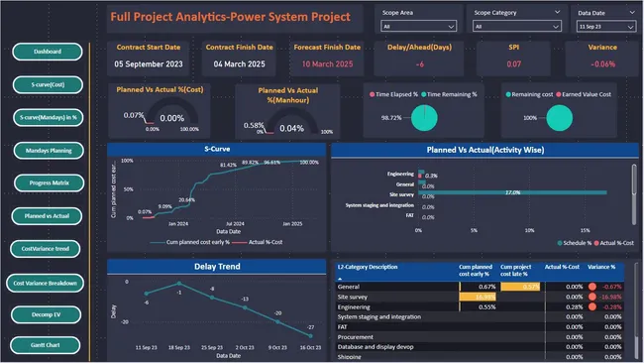Click the time elapsed pie chart

(424, 118)
